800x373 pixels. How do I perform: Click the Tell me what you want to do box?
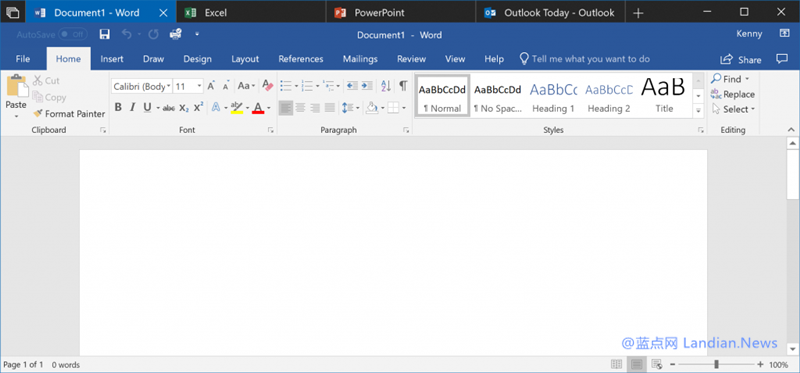(x=585, y=59)
